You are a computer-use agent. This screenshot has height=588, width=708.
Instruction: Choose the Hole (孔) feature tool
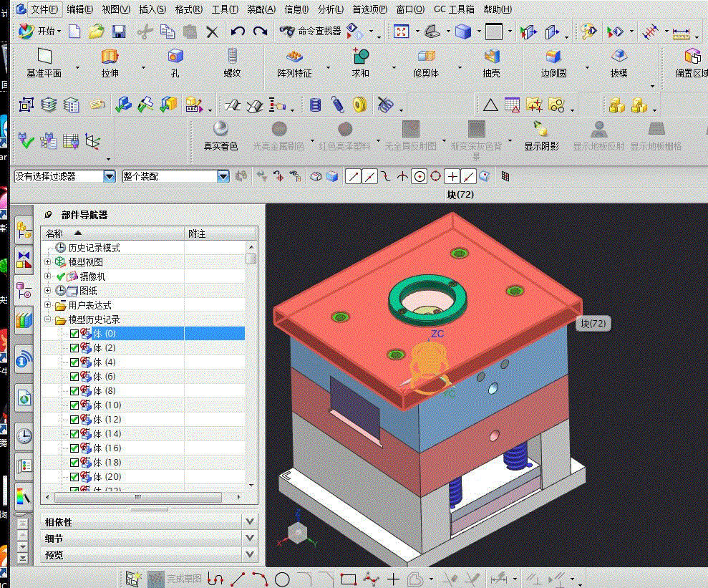point(175,63)
